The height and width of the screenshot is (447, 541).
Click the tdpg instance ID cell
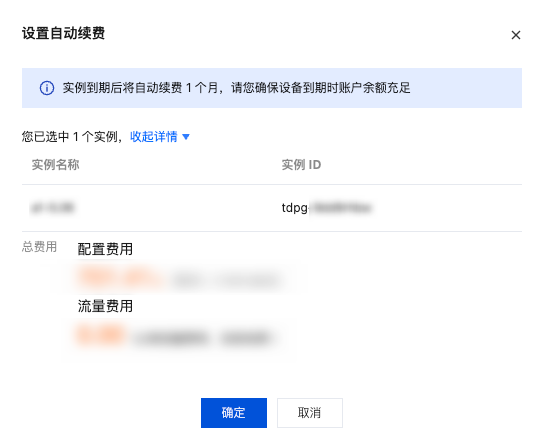coord(326,208)
